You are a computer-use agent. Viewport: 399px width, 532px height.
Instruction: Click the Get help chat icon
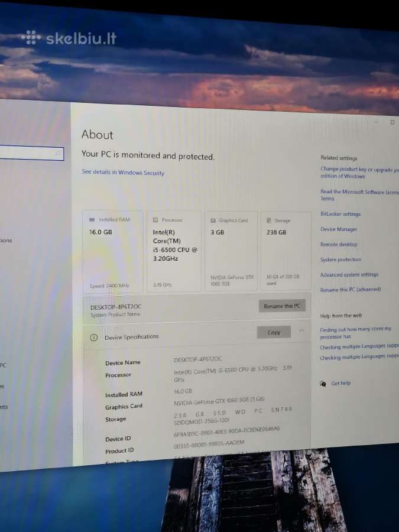[323, 384]
